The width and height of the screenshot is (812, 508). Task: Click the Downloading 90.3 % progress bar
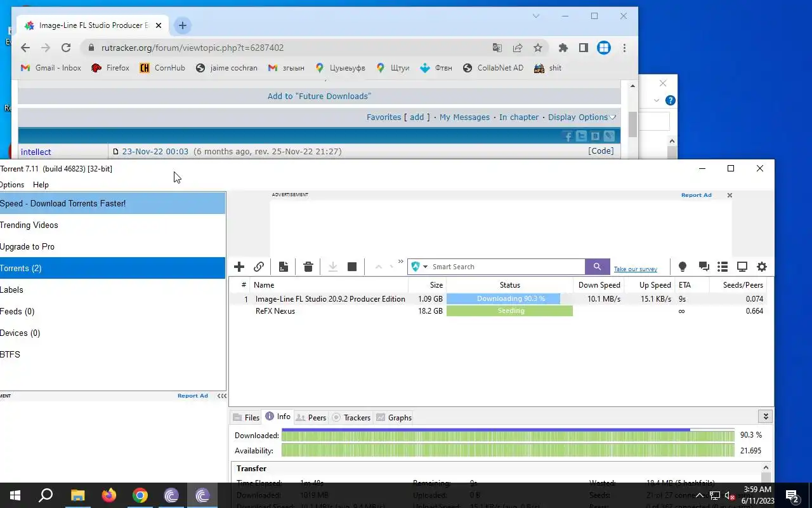(x=509, y=298)
